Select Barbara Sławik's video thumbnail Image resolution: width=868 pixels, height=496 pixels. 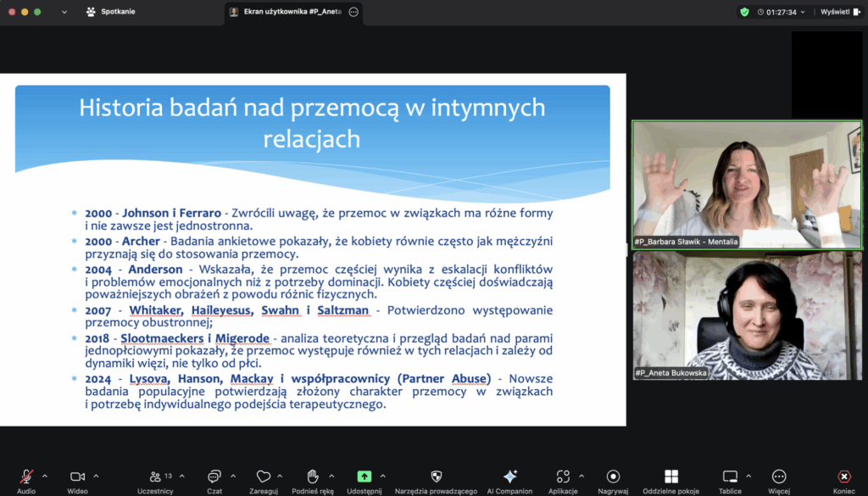747,184
